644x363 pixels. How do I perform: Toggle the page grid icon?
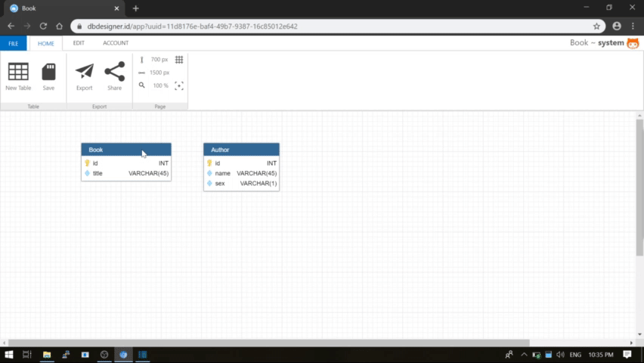point(179,60)
